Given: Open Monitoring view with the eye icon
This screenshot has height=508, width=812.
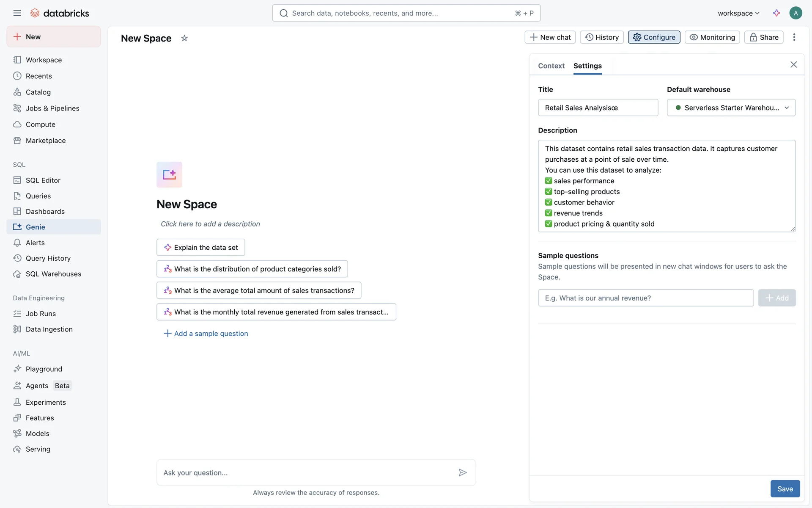Looking at the screenshot, I should click(x=712, y=37).
